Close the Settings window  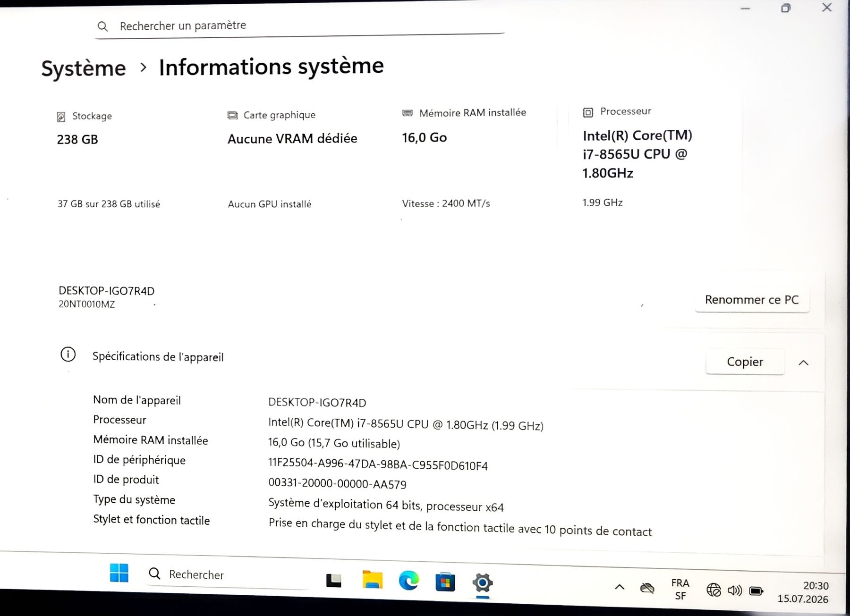(x=827, y=8)
